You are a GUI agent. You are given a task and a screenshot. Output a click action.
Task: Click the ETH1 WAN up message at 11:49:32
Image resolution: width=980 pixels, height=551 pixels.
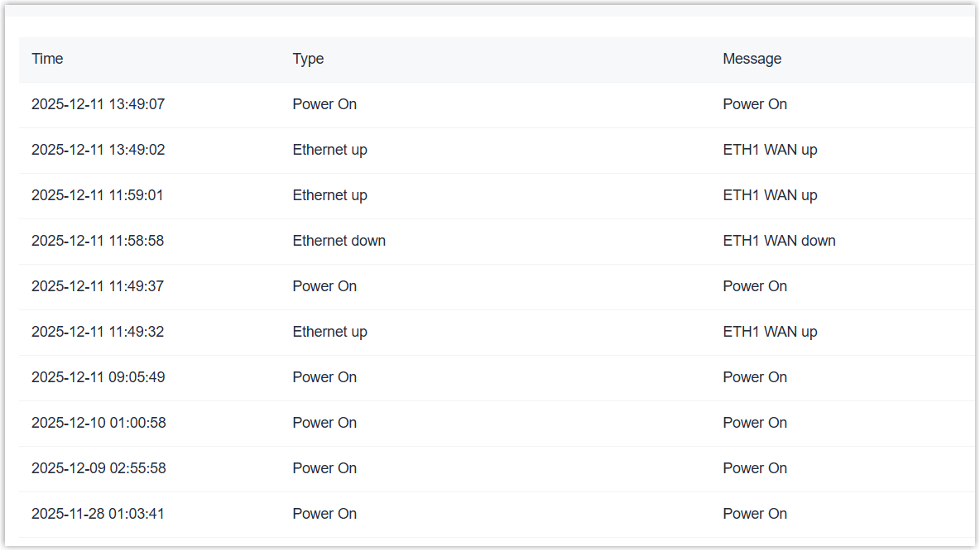click(x=770, y=332)
